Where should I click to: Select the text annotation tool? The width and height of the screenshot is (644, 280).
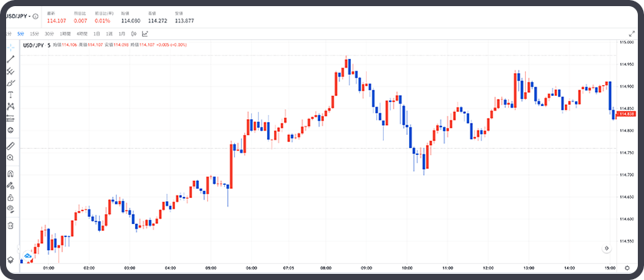[x=11, y=94]
